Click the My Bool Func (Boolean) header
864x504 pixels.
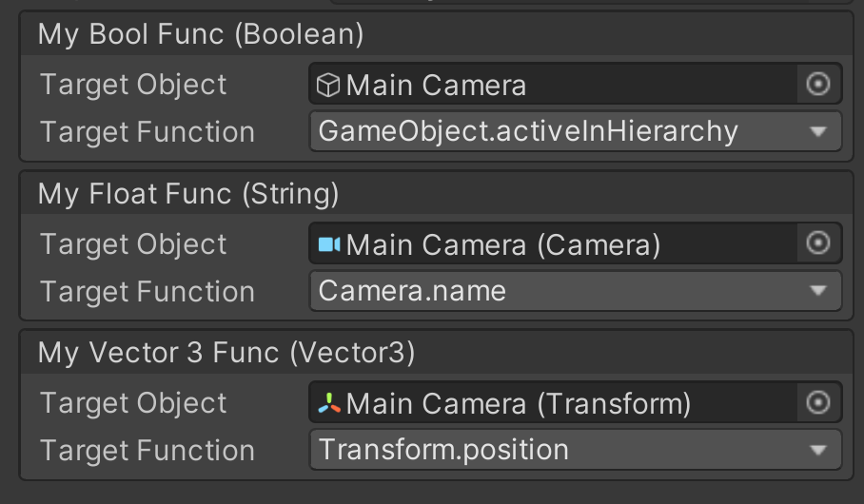(201, 35)
